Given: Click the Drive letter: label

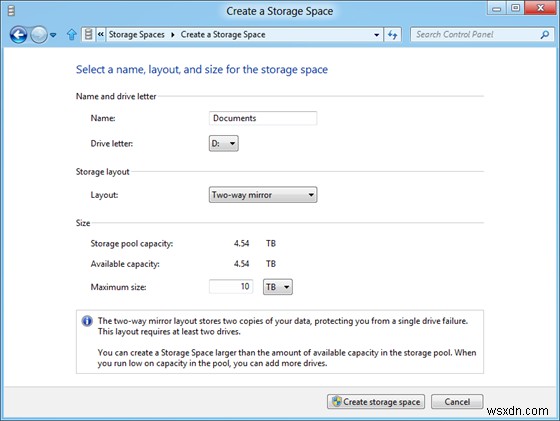Looking at the screenshot, I should 112,144.
